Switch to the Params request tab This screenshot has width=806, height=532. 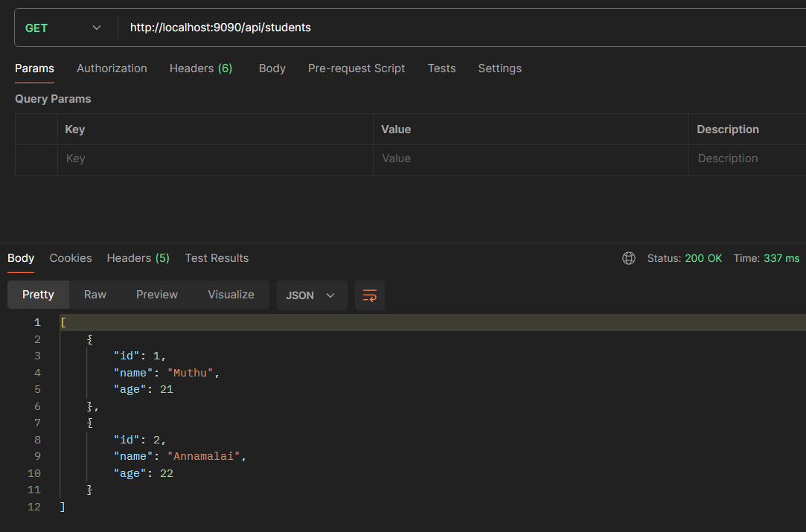[34, 68]
